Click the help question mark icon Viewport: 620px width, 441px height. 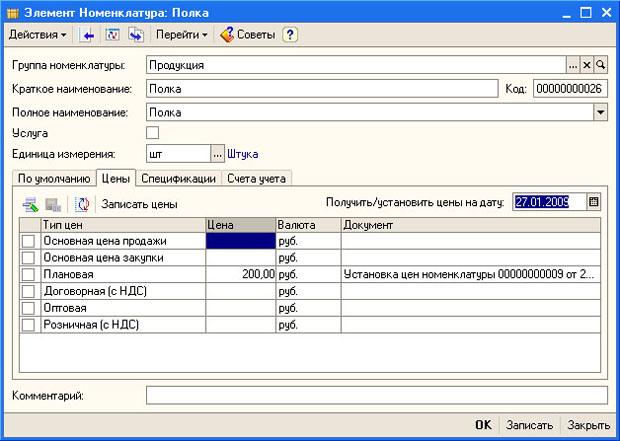coord(290,35)
